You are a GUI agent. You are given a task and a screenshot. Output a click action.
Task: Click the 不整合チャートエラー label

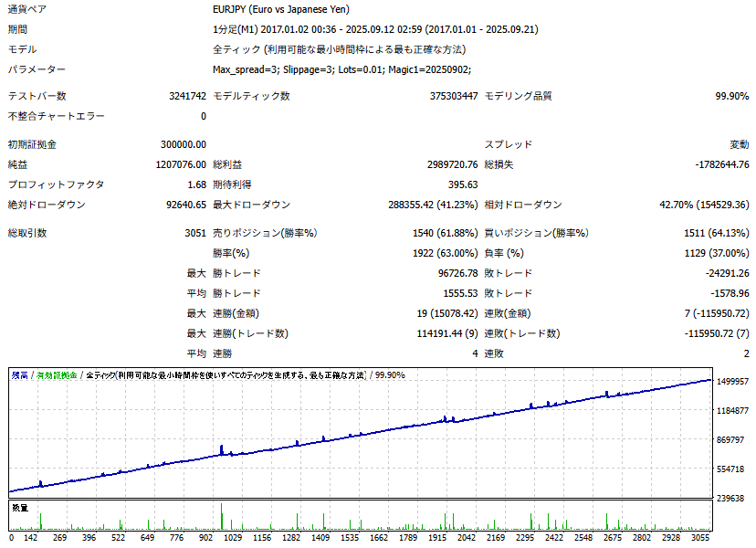tap(57, 116)
